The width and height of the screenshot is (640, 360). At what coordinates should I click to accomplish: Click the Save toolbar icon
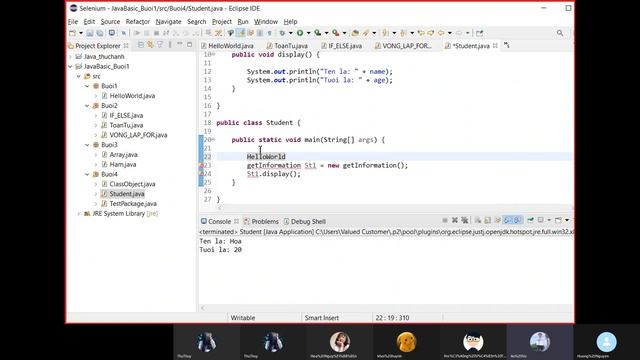point(90,33)
